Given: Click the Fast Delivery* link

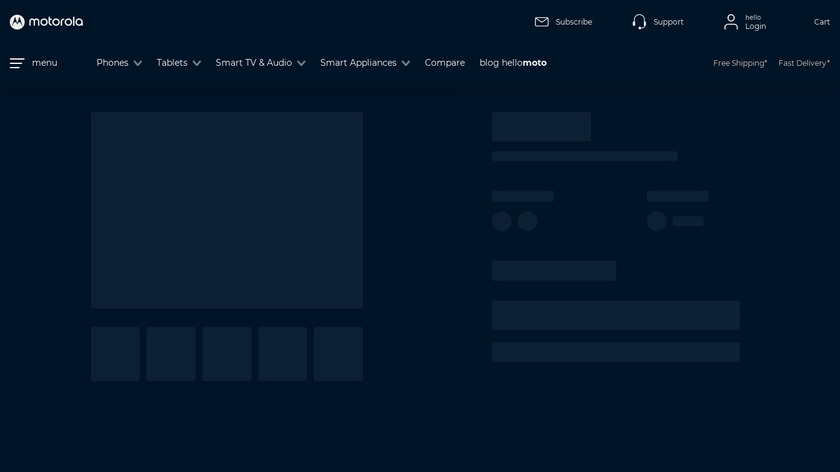Looking at the screenshot, I should click(x=804, y=63).
